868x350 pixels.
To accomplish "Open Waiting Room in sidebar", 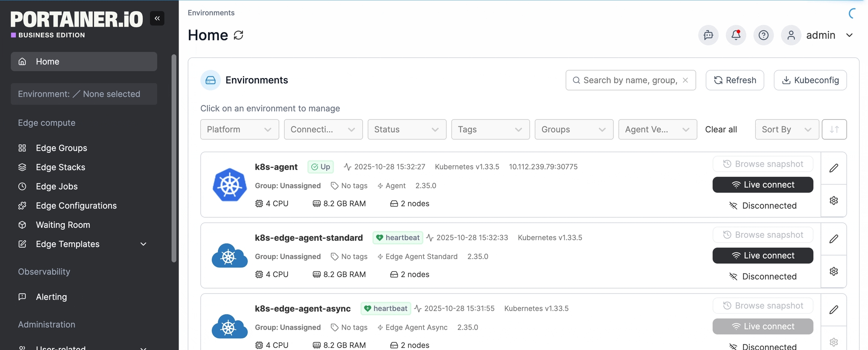I will click(x=63, y=225).
